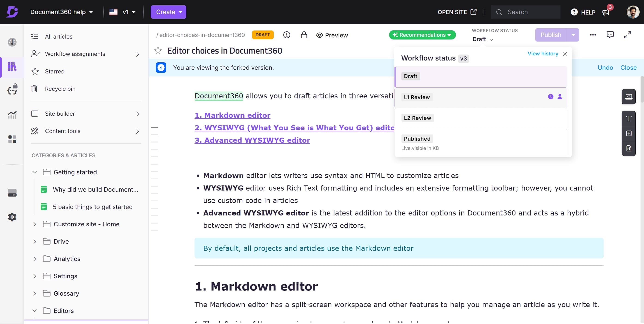Open the Recommendations dropdown
644x324 pixels.
(422, 35)
